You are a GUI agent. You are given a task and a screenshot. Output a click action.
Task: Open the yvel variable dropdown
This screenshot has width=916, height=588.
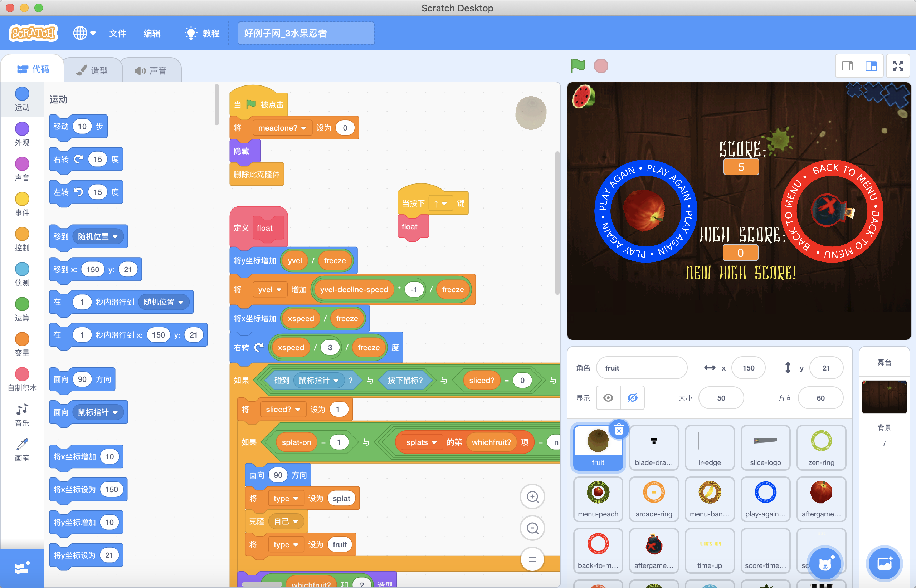[269, 290]
